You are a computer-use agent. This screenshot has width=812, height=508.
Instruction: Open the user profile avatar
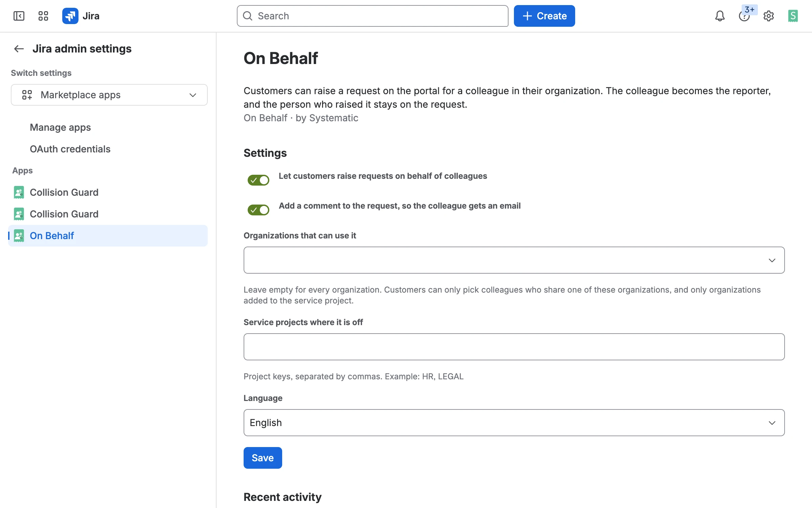[x=793, y=16]
